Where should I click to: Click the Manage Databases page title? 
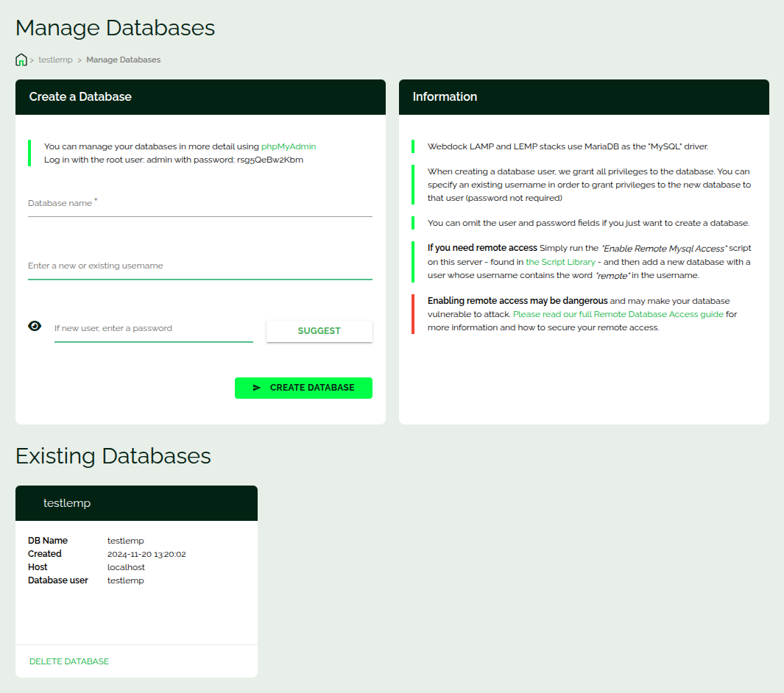[115, 28]
